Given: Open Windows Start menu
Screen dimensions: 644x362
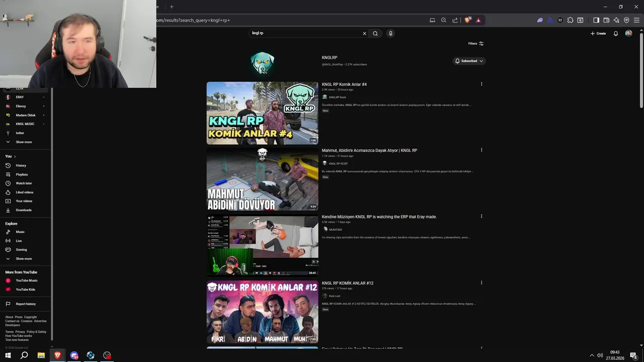Looking at the screenshot, I should pyautogui.click(x=8, y=355).
